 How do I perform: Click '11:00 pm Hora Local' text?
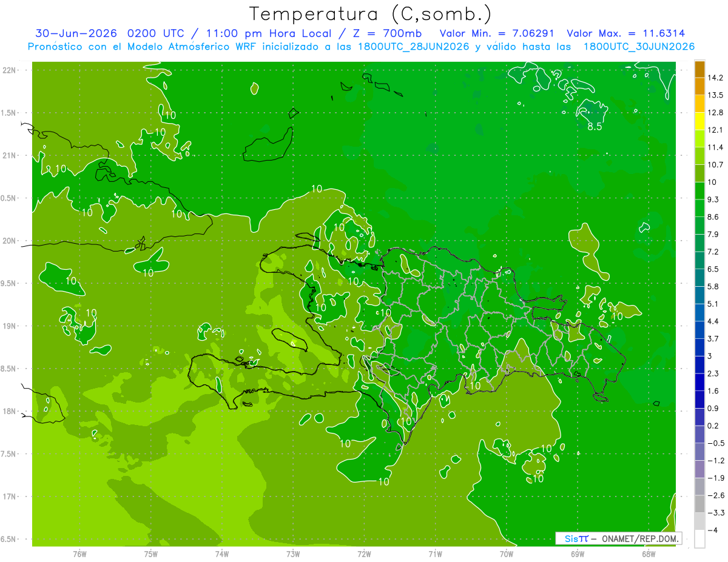pos(268,33)
